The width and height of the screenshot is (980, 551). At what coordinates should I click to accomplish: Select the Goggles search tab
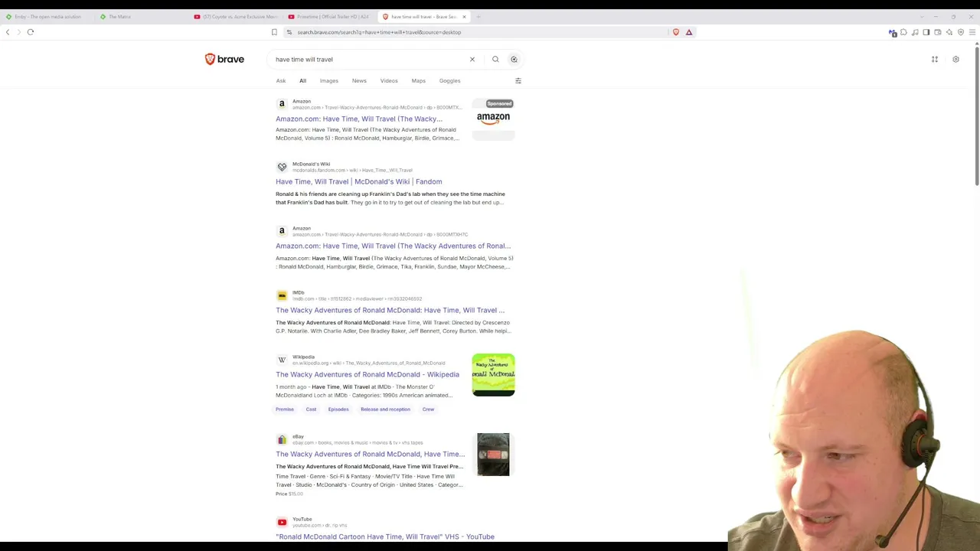point(449,80)
